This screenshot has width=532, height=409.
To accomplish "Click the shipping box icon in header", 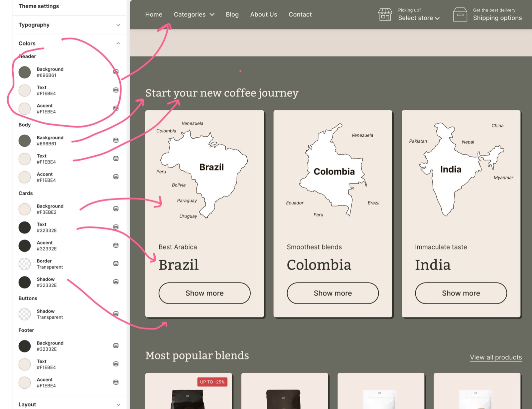I will (460, 14).
